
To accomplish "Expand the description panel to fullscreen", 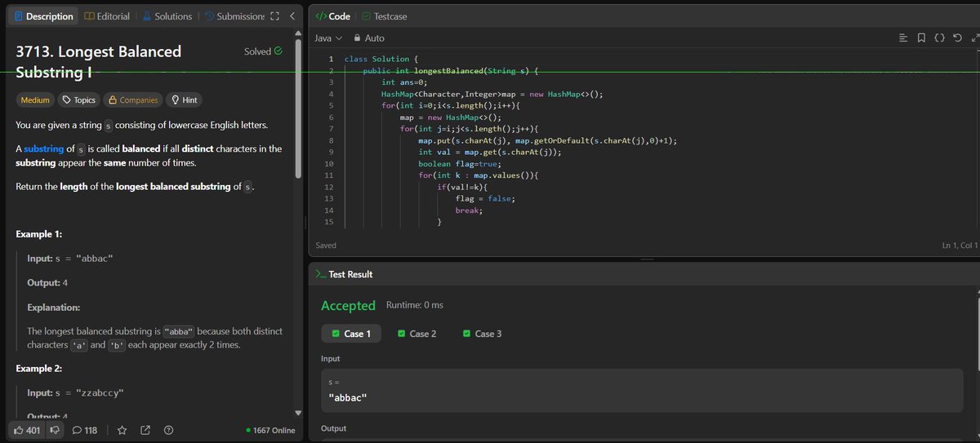I will pos(274,16).
